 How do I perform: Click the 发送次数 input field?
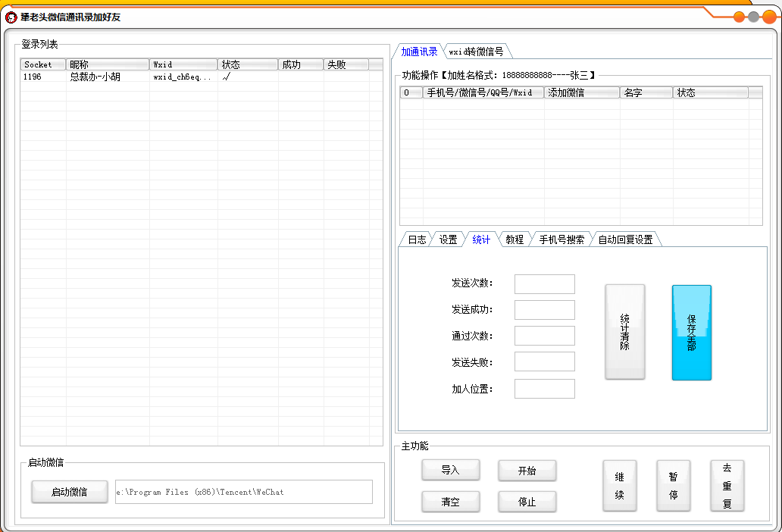tap(545, 283)
